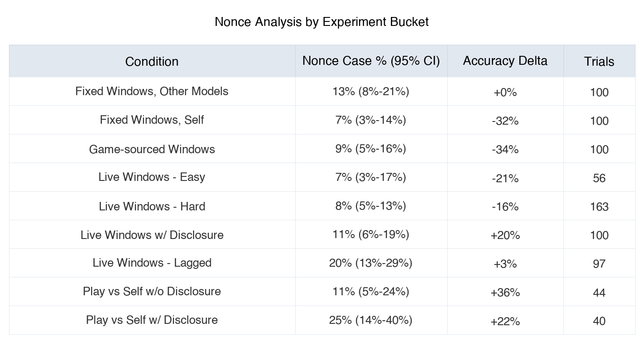The height and width of the screenshot is (352, 644).
Task: Select the table title text
Action: point(322,22)
